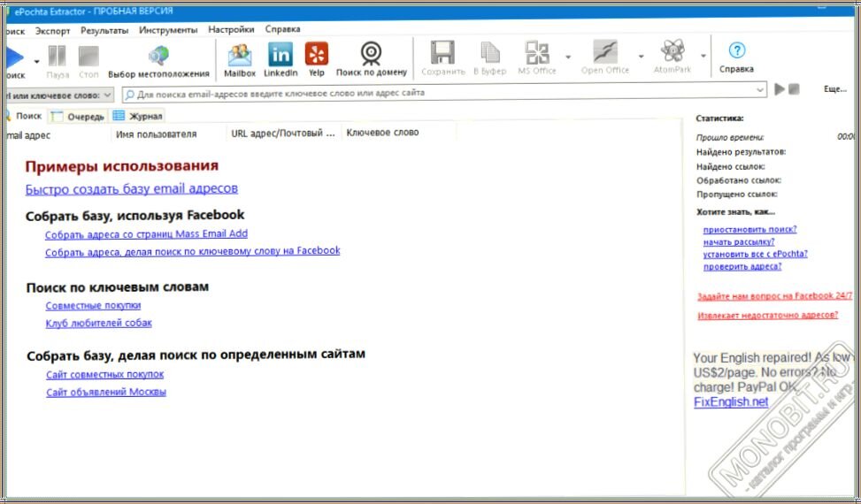Open the Экспорт menu
Image resolution: width=861 pixels, height=504 pixels.
53,31
